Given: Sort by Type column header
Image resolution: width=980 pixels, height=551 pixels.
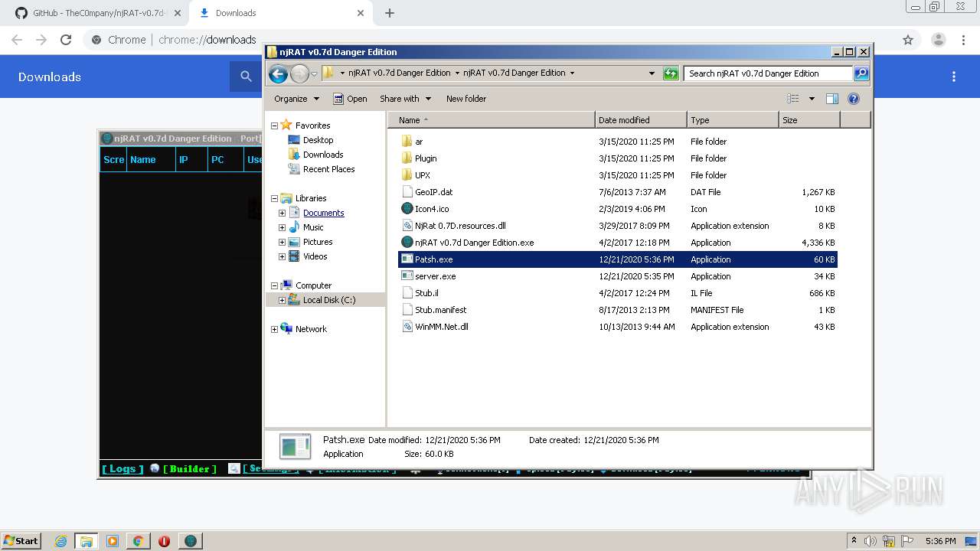Looking at the screenshot, I should [x=733, y=120].
